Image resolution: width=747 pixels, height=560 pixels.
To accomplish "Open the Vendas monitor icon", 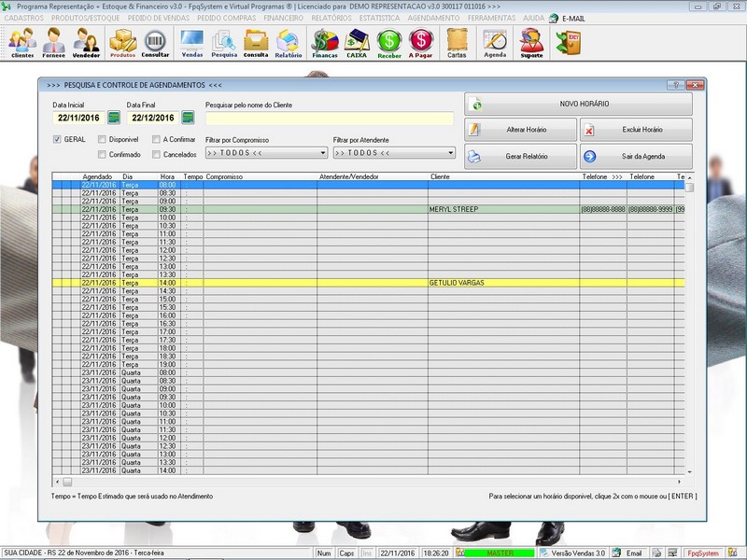I will pos(192,43).
